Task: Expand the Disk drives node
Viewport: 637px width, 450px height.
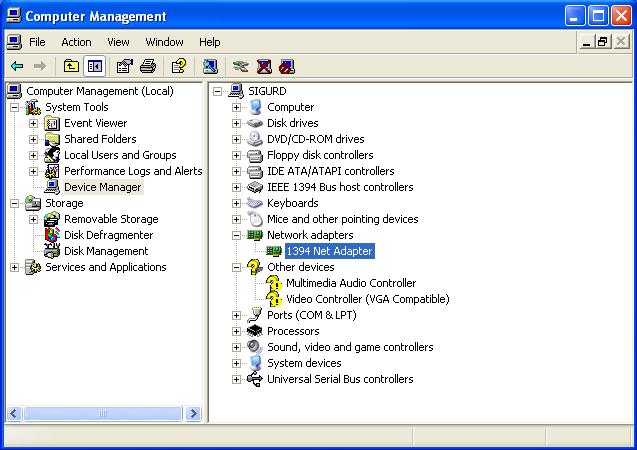Action: coord(237,123)
